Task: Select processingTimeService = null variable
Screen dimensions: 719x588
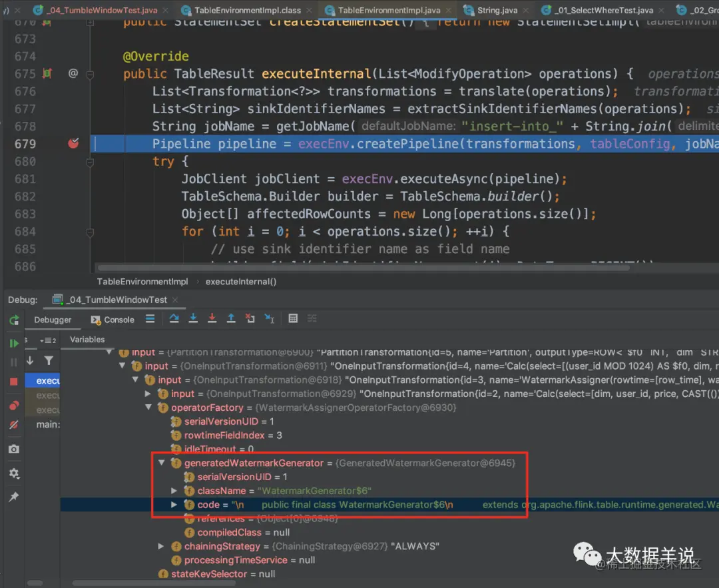Action: pos(250,560)
